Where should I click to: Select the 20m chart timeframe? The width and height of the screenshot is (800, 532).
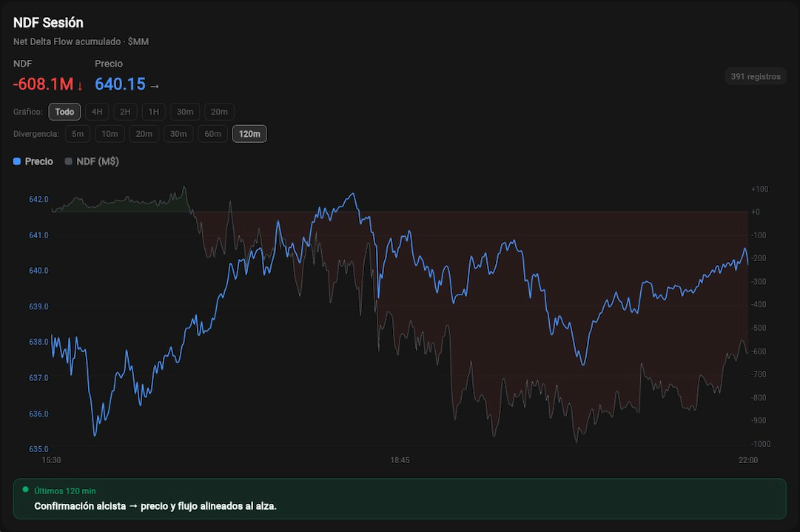[218, 112]
